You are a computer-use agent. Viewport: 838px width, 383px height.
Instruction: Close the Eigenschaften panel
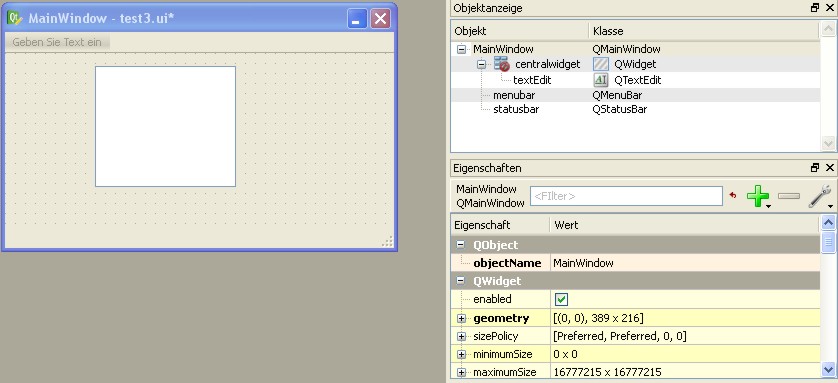[x=829, y=168]
